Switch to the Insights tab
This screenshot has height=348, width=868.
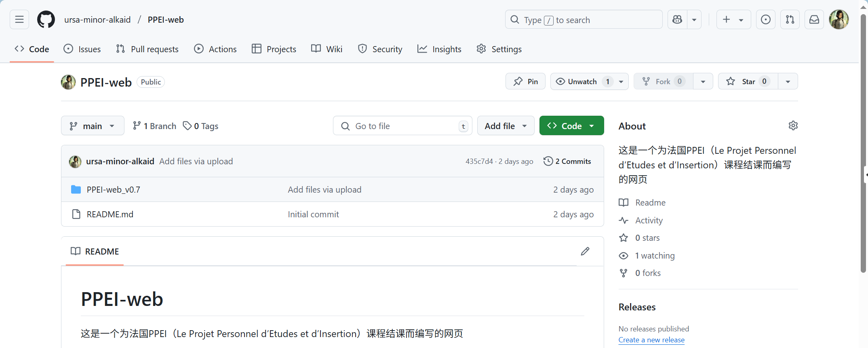(439, 49)
